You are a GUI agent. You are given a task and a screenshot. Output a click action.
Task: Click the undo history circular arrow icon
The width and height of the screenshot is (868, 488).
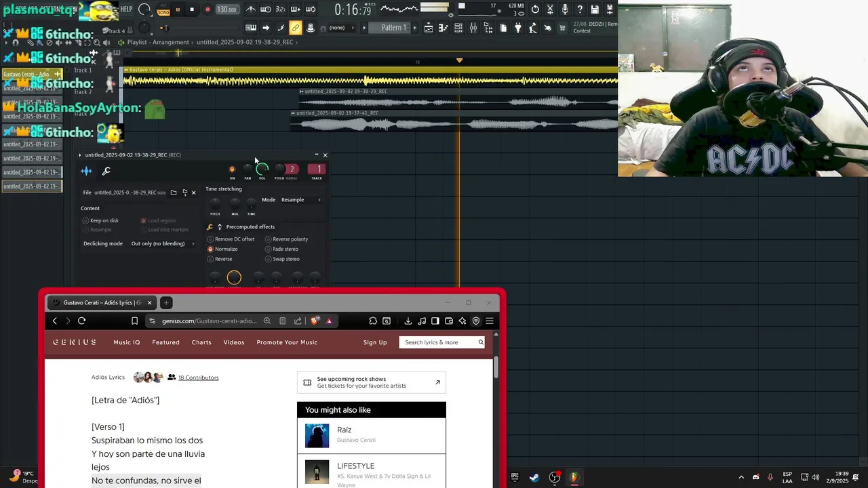(x=535, y=9)
